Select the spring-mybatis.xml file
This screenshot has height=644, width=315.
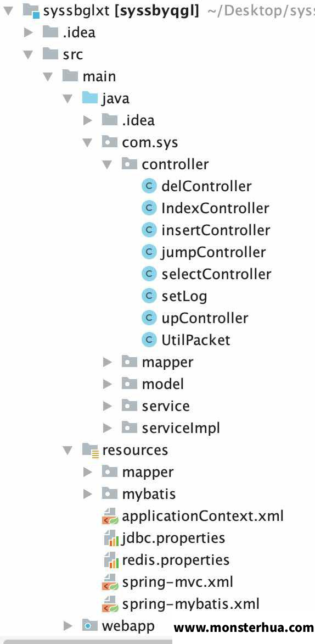[x=191, y=604]
